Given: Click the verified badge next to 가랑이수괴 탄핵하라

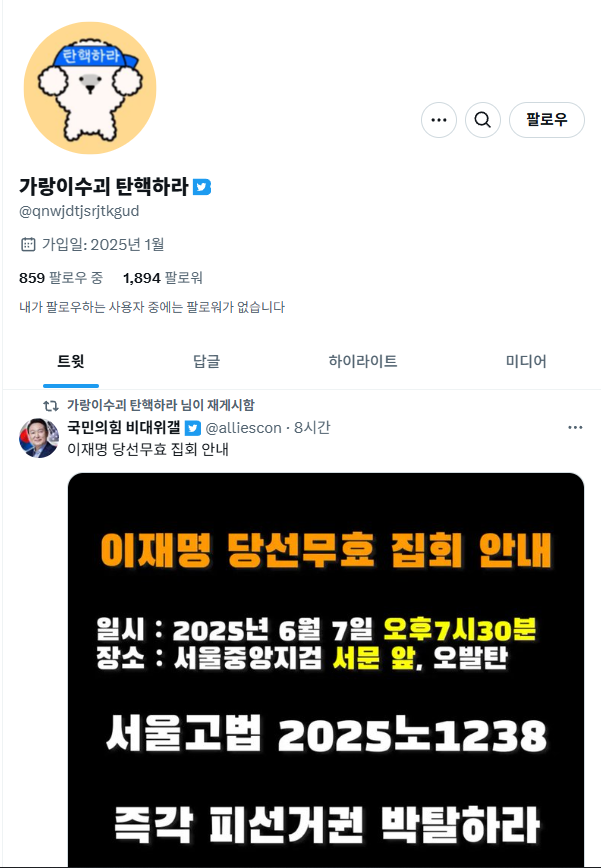Looking at the screenshot, I should (202, 187).
